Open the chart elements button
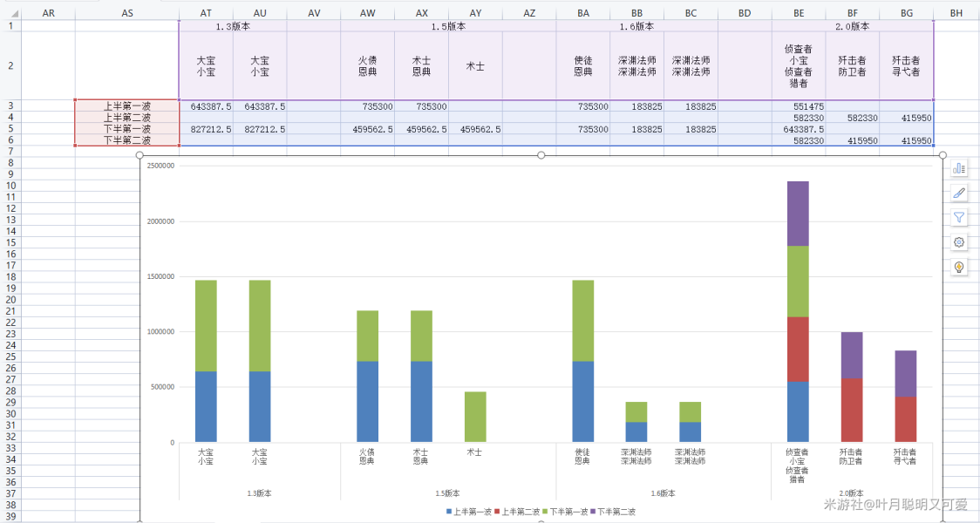This screenshot has width=980, height=523. pos(959,168)
